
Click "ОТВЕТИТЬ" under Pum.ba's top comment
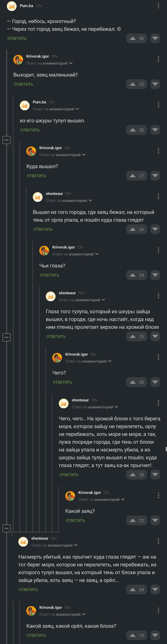click(17, 38)
